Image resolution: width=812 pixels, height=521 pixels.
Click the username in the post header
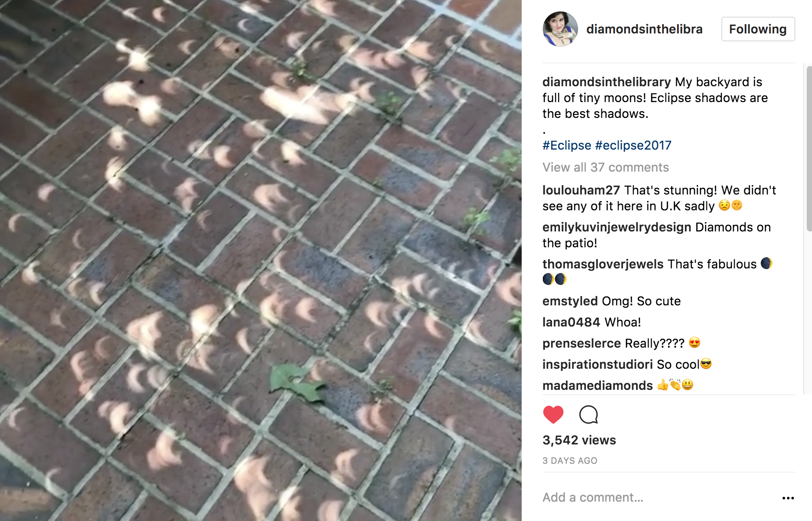[x=644, y=29]
